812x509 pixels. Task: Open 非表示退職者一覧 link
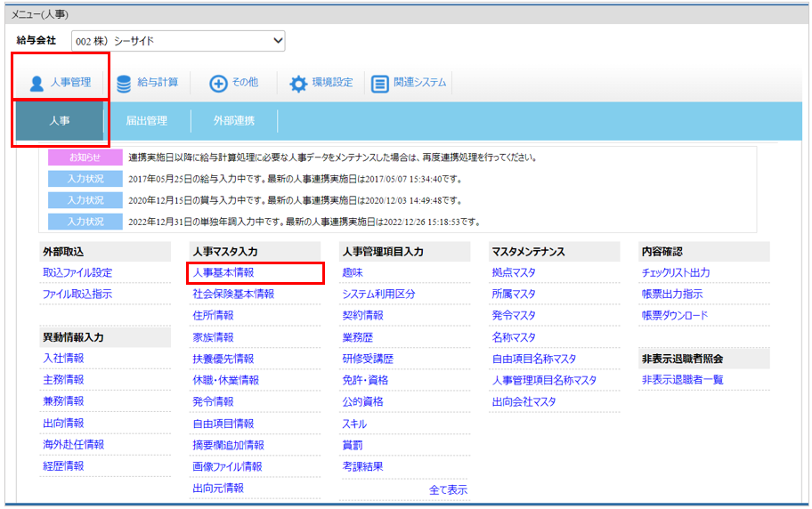click(683, 380)
